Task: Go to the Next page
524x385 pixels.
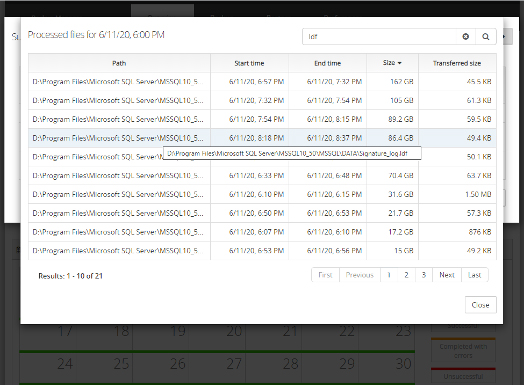Action: (447, 275)
